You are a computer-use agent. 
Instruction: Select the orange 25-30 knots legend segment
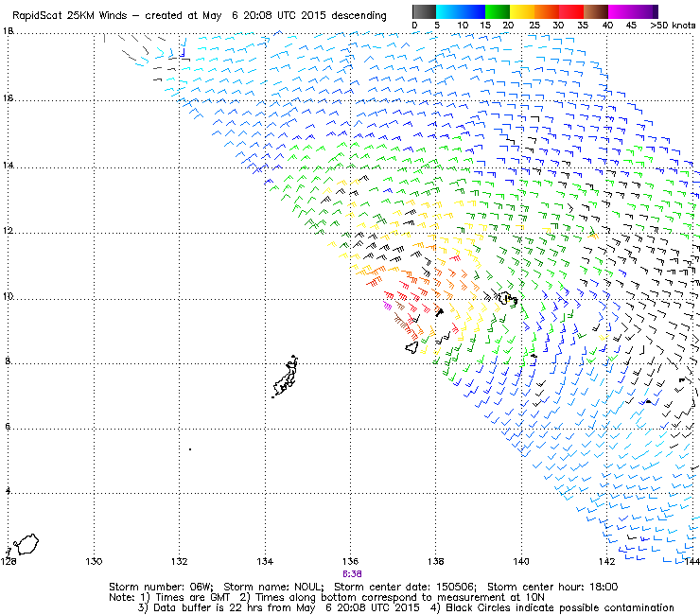[547, 11]
